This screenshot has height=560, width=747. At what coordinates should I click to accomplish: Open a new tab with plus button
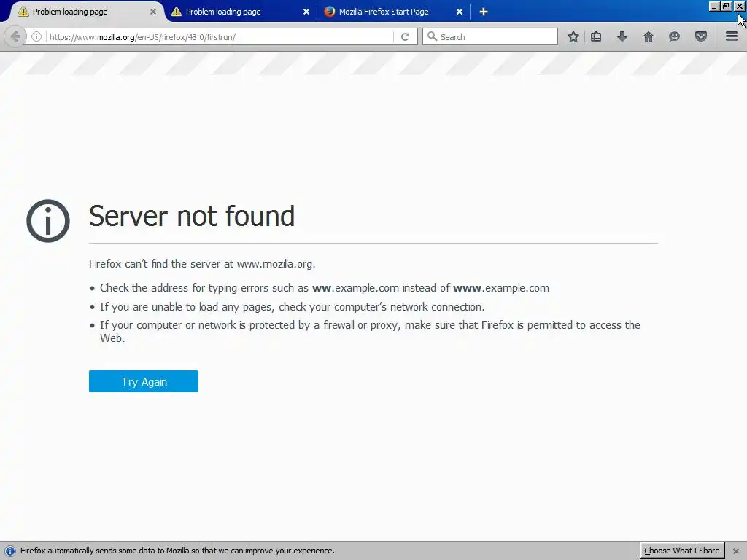[484, 12]
